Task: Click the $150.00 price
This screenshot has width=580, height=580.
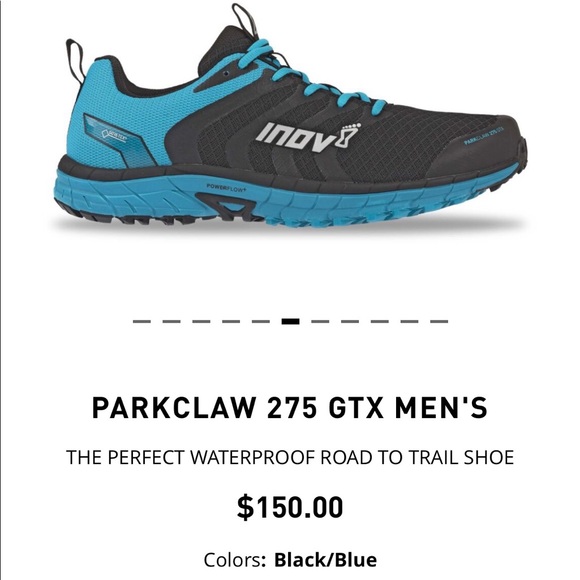Action: (290, 507)
